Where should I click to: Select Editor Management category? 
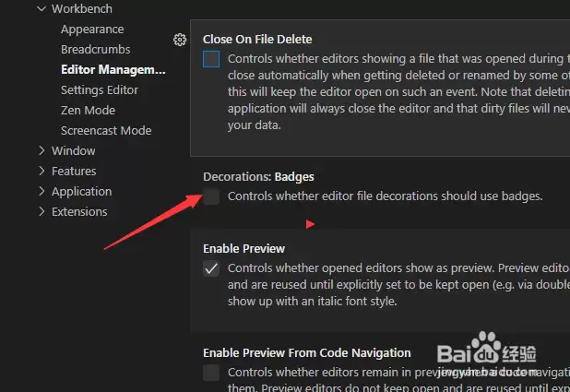point(113,69)
